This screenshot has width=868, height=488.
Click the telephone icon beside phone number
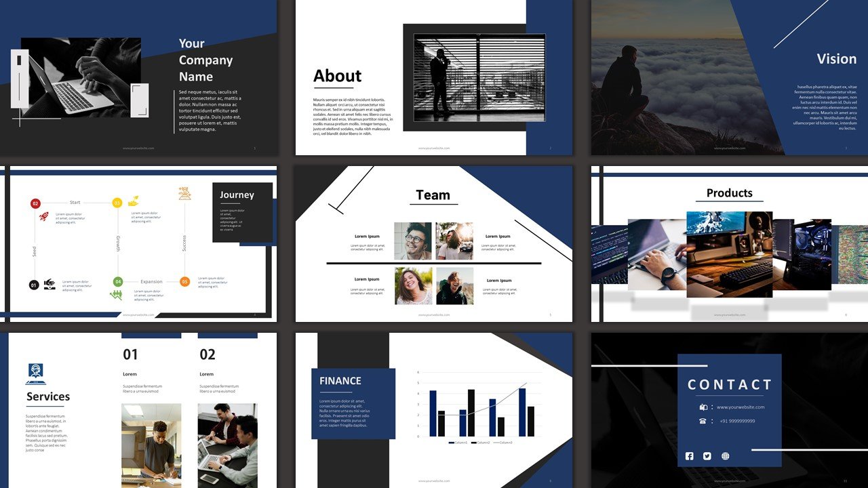pos(703,421)
